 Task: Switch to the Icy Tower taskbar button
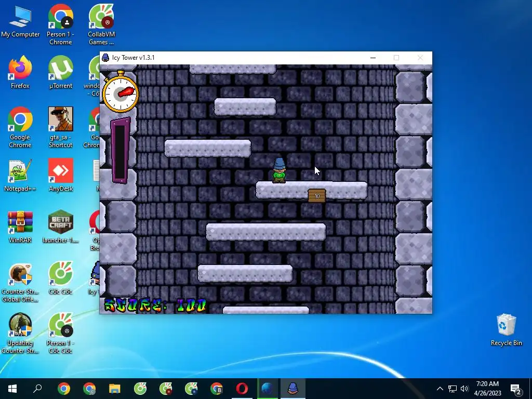[293, 389]
